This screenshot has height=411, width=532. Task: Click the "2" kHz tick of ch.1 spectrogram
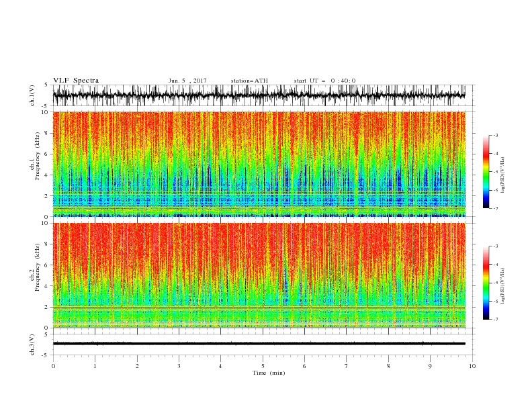point(46,196)
